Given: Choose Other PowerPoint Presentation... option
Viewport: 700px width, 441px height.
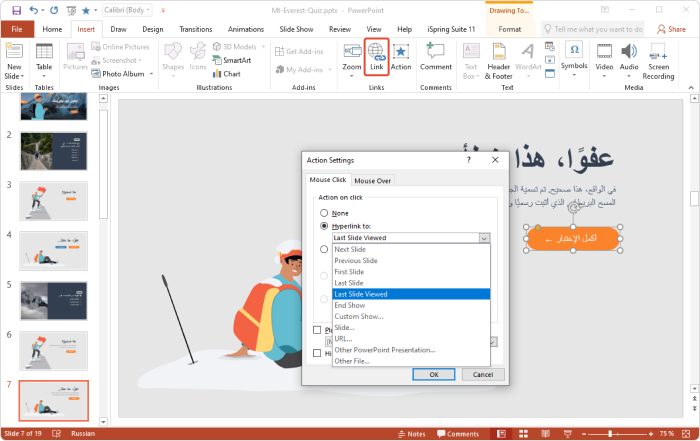Looking at the screenshot, I should [x=411, y=350].
